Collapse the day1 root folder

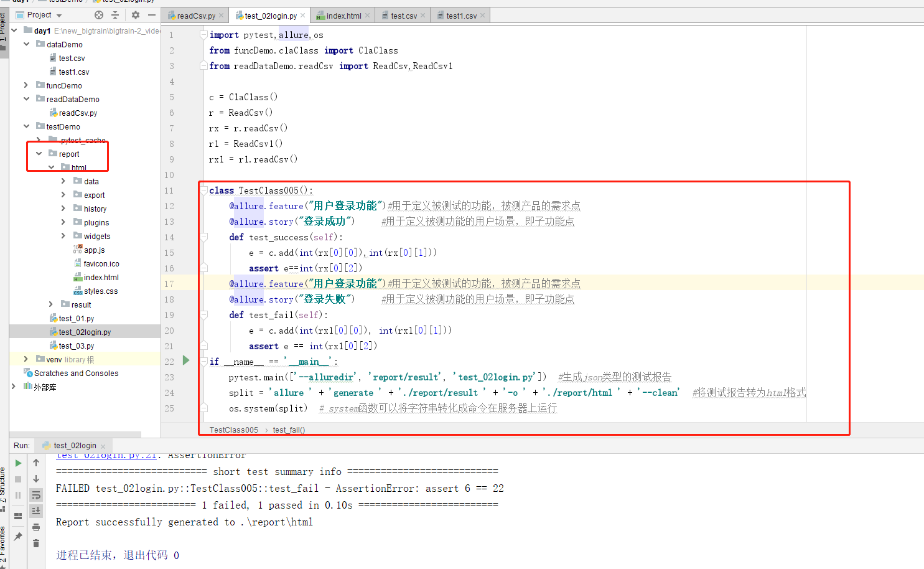pyautogui.click(x=14, y=30)
